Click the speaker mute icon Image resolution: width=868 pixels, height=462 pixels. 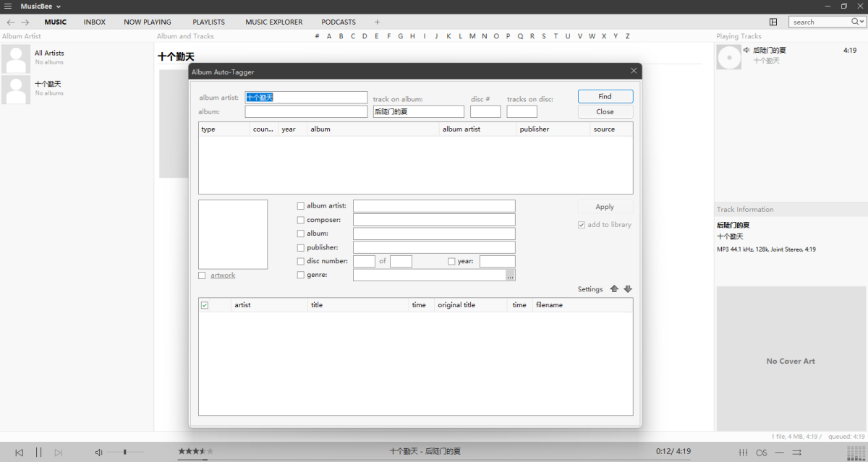pos(98,453)
